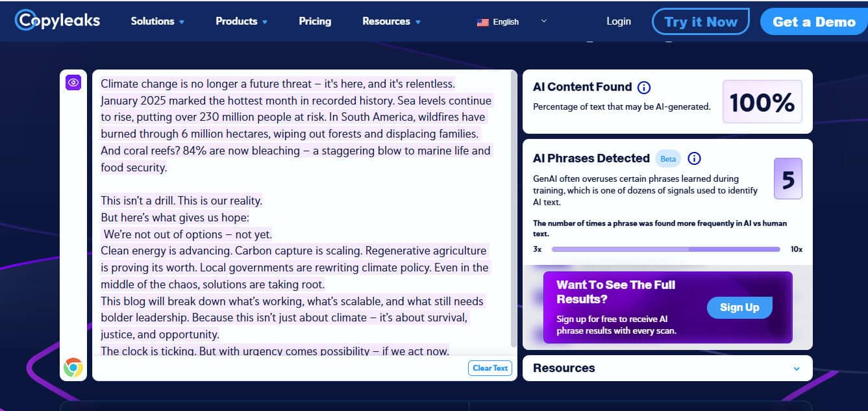
Task: Click the 'Want To See The Full Results?' heading
Action: click(x=615, y=292)
